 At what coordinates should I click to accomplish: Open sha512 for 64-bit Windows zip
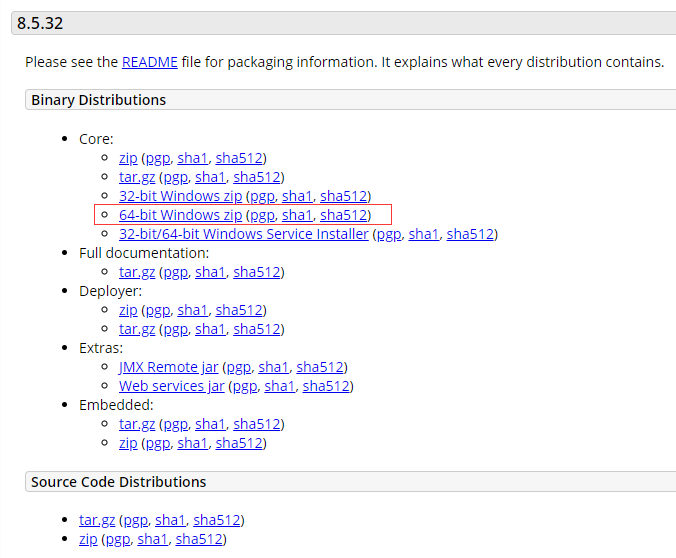click(x=344, y=215)
